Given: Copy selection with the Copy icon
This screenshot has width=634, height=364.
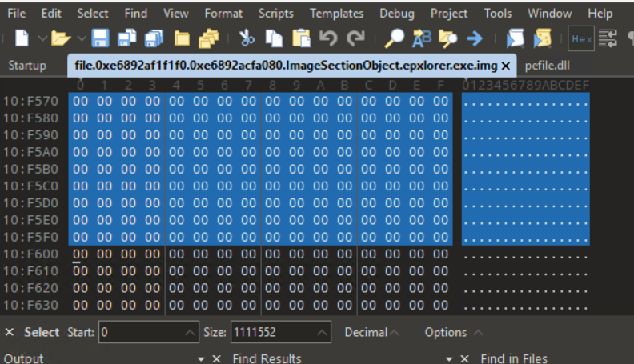Looking at the screenshot, I should tap(274, 38).
